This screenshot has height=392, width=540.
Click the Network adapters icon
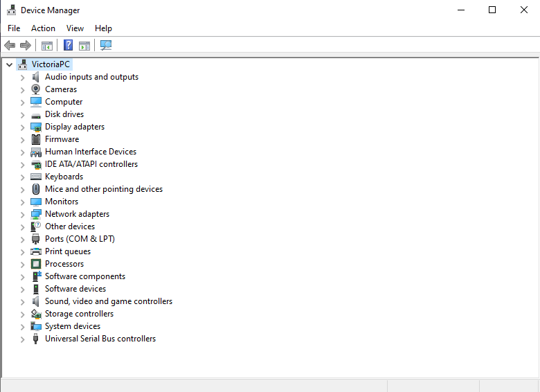pos(36,214)
